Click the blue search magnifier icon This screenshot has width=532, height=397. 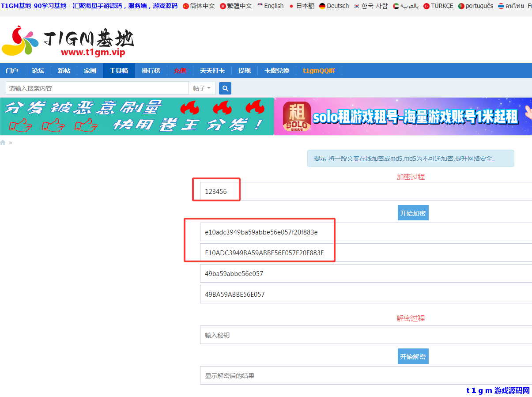point(225,88)
